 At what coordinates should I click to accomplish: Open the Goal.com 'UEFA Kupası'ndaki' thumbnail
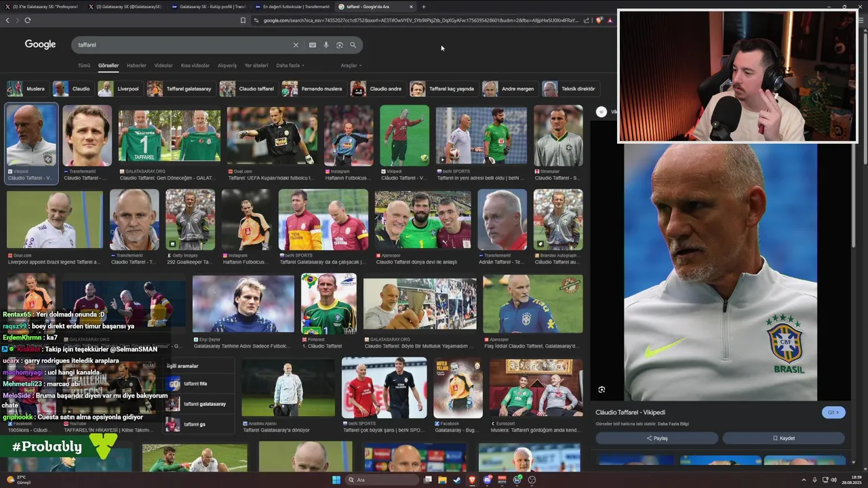[x=272, y=136]
